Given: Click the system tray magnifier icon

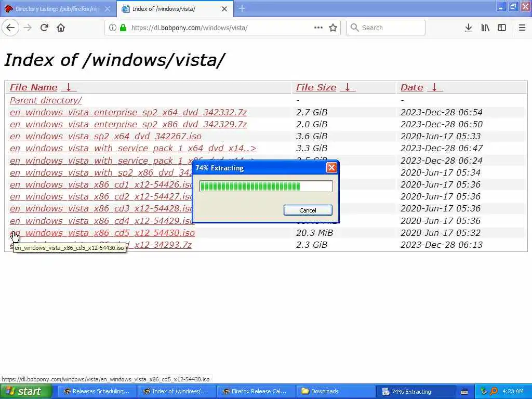Looking at the screenshot, I should coord(494,391).
